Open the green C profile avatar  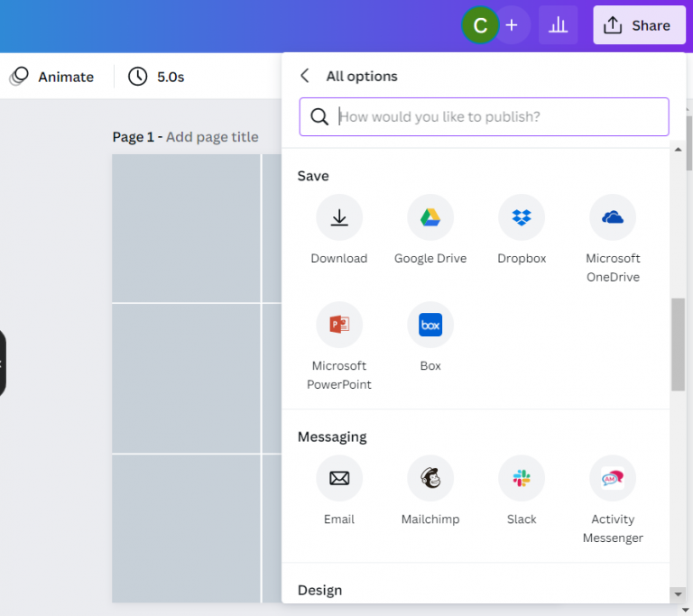tap(479, 25)
